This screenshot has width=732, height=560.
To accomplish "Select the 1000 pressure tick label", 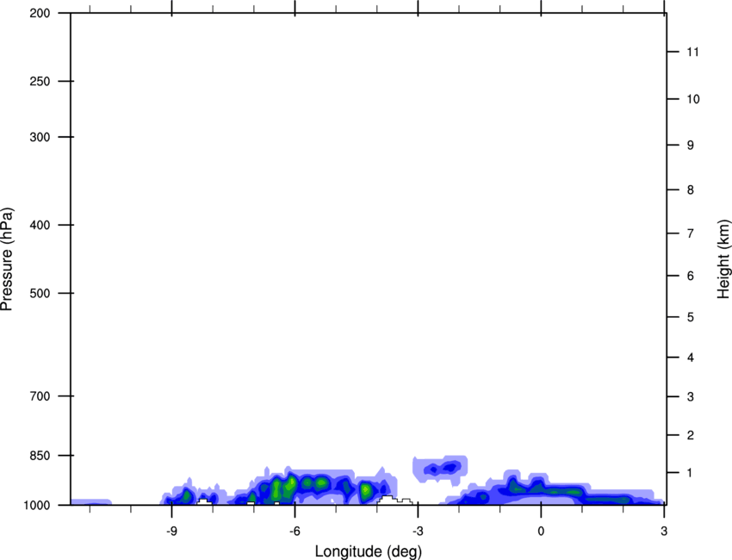I will [x=36, y=505].
